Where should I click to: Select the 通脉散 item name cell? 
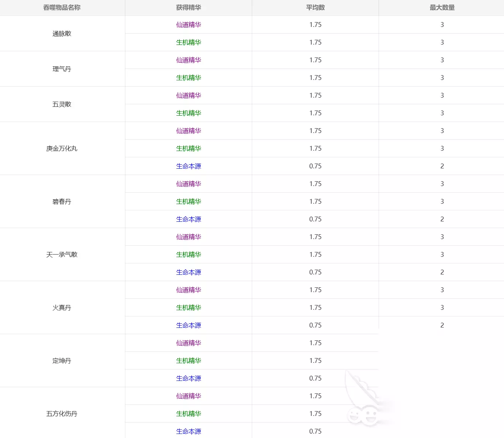[x=62, y=34]
